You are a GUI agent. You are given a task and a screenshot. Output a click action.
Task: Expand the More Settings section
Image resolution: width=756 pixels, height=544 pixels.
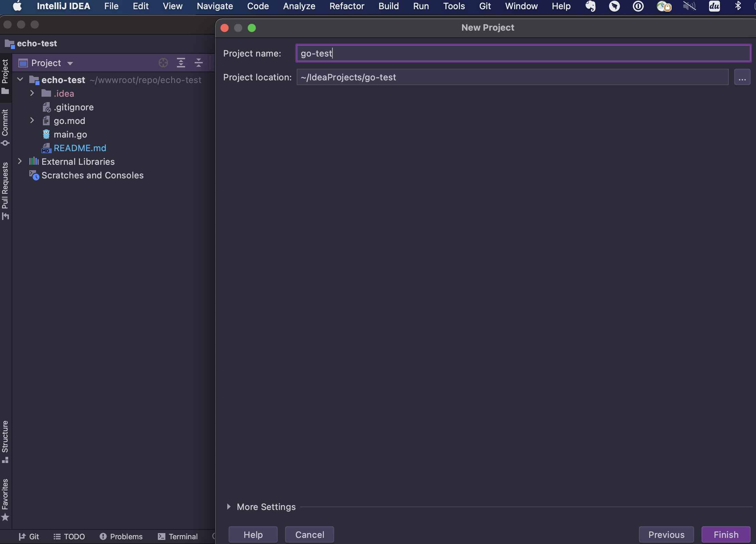pyautogui.click(x=229, y=507)
